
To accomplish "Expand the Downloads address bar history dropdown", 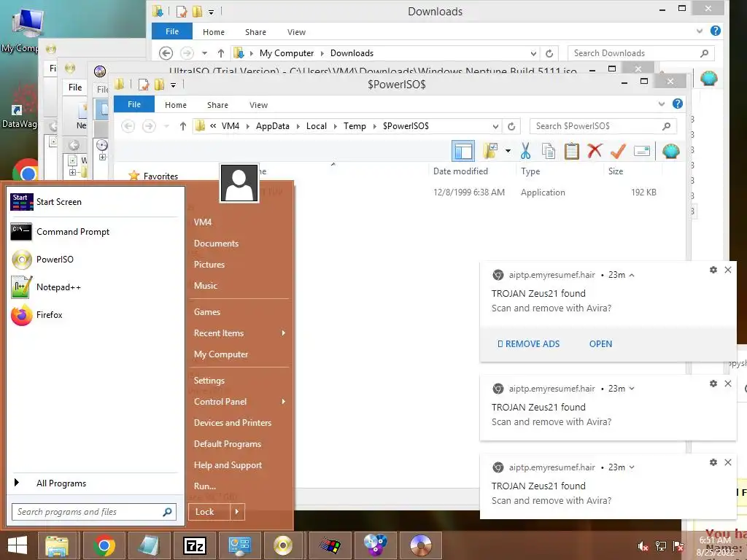I will [533, 53].
